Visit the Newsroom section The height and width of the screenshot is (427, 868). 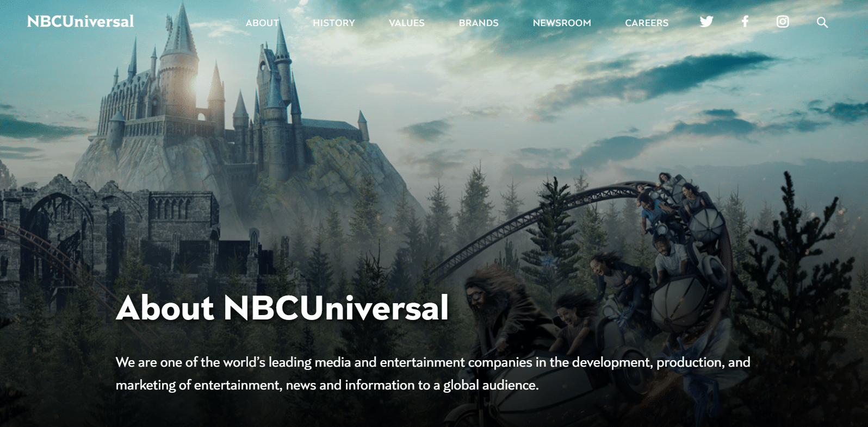[x=562, y=23]
